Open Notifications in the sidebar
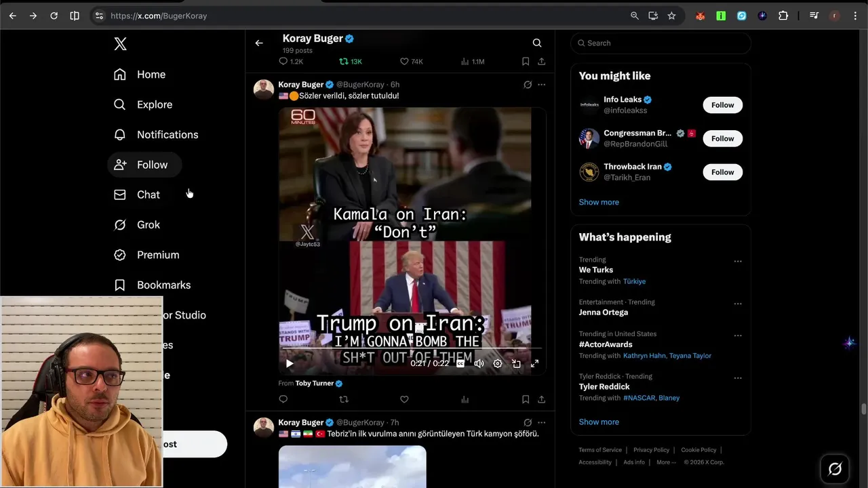The width and height of the screenshot is (868, 488). pyautogui.click(x=156, y=135)
